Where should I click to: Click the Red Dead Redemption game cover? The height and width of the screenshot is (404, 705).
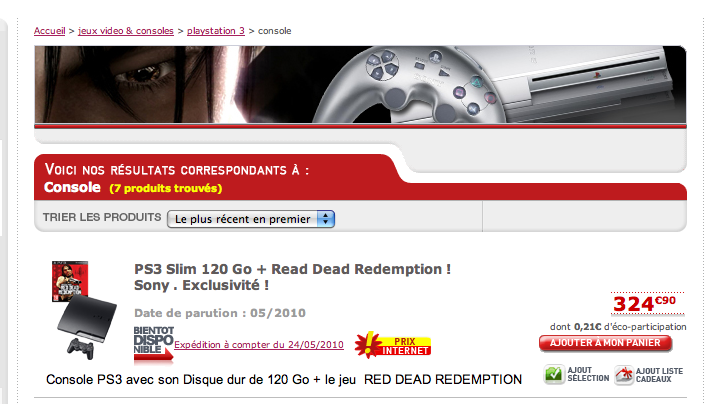[x=70, y=281]
